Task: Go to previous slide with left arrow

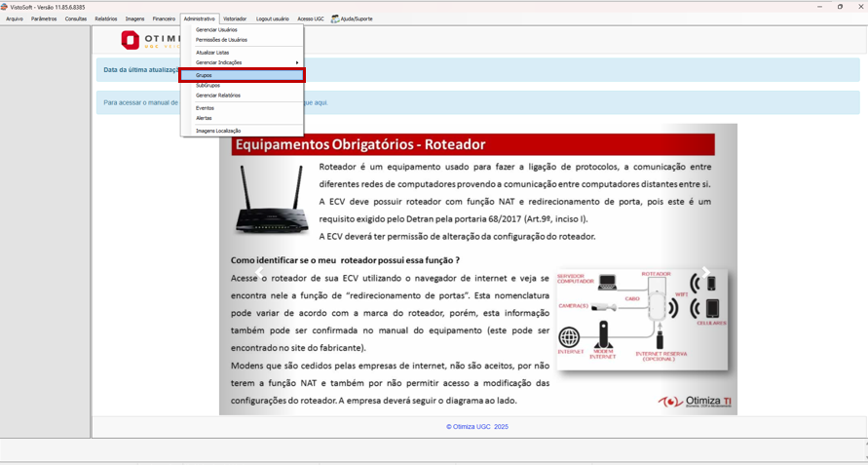Action: [258, 272]
